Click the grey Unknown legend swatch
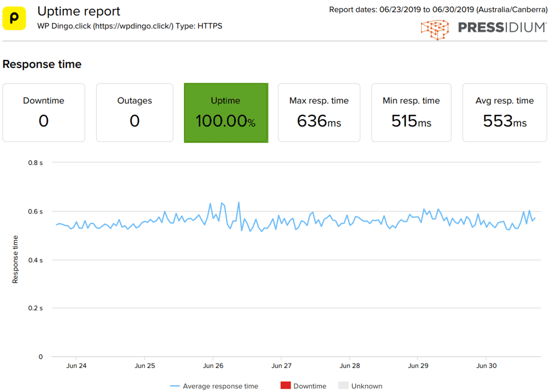The image size is (551, 392). tap(343, 386)
